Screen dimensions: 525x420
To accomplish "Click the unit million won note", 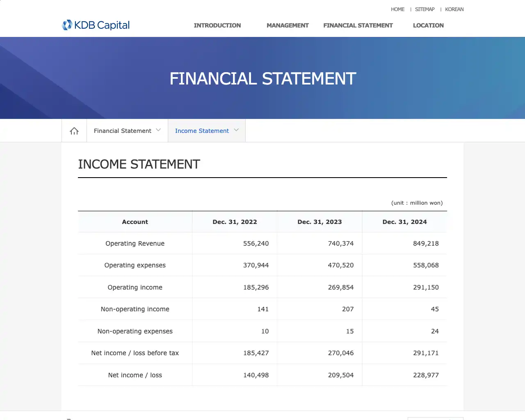I will pos(416,203).
